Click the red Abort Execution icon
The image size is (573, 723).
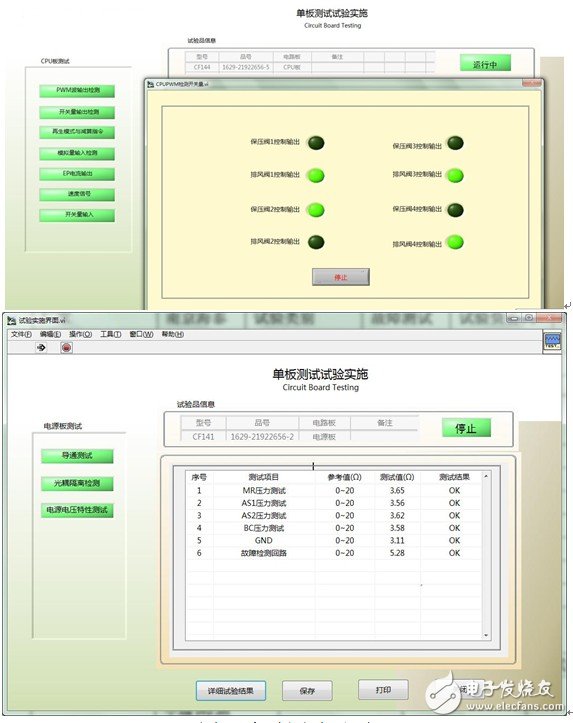tap(66, 347)
